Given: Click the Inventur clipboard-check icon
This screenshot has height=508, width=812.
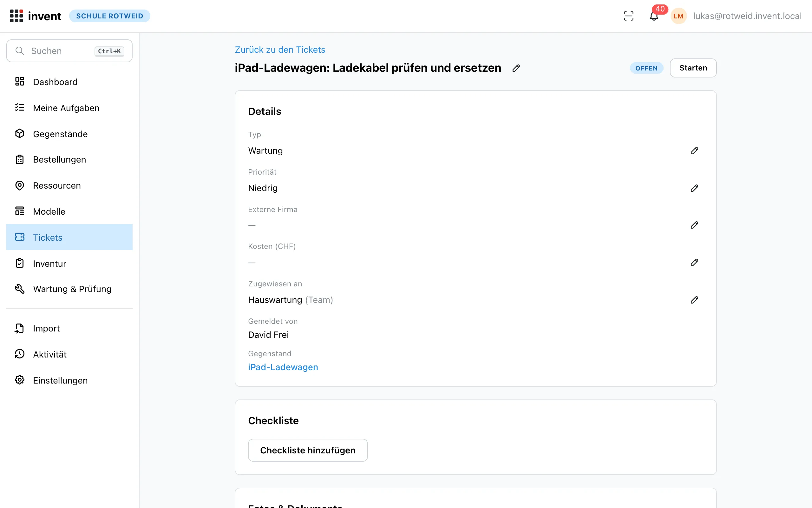Looking at the screenshot, I should click(20, 263).
